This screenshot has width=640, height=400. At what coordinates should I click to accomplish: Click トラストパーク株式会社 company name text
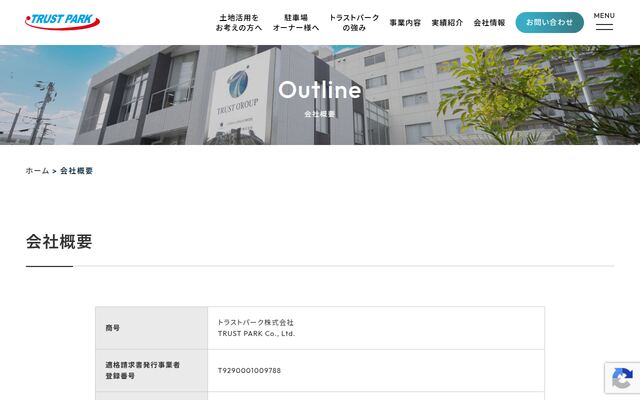(x=256, y=322)
